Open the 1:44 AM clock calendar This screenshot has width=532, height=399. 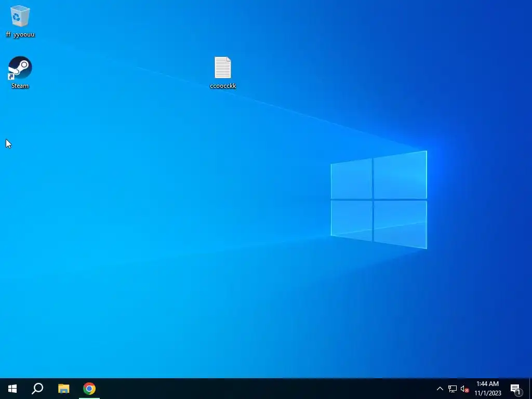click(x=487, y=389)
